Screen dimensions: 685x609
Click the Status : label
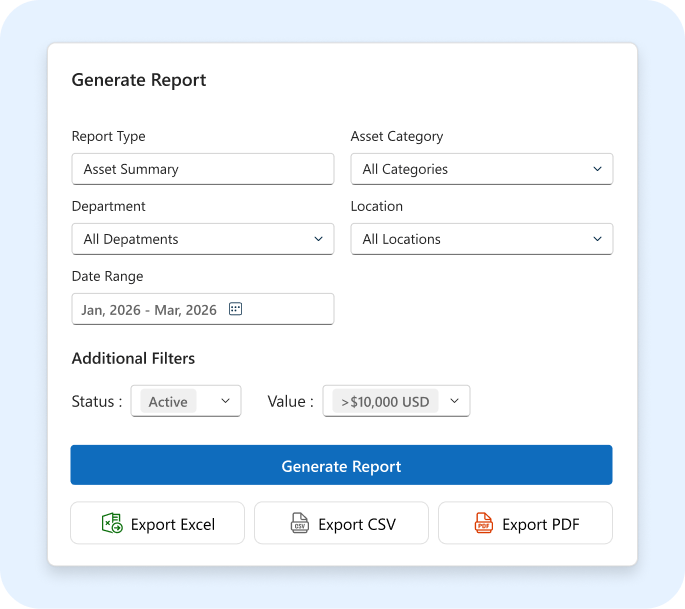(97, 401)
